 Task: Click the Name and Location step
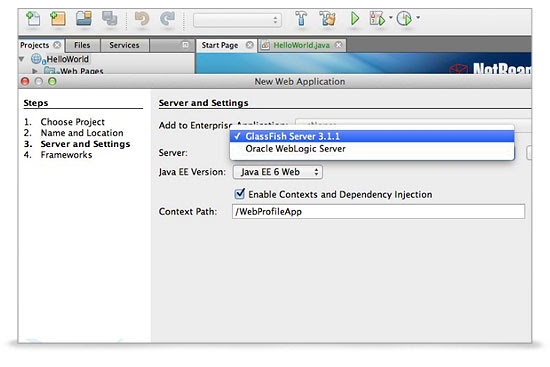82,133
